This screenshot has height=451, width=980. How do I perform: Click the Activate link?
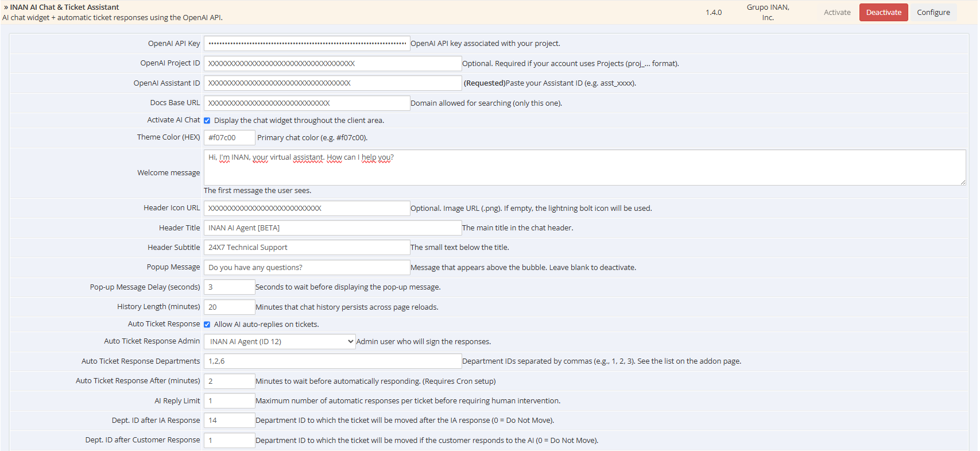click(836, 13)
